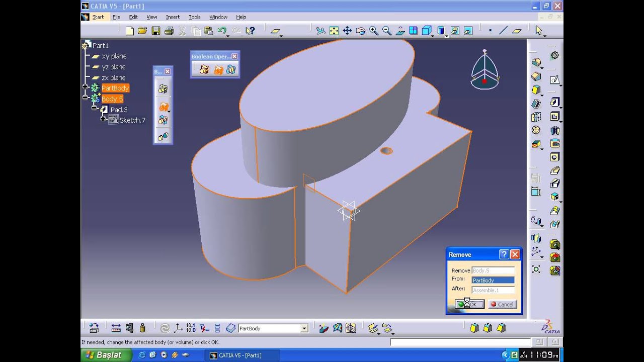This screenshot has width=644, height=362.
Task: Click the command input field in status bar
Action: click(460, 342)
